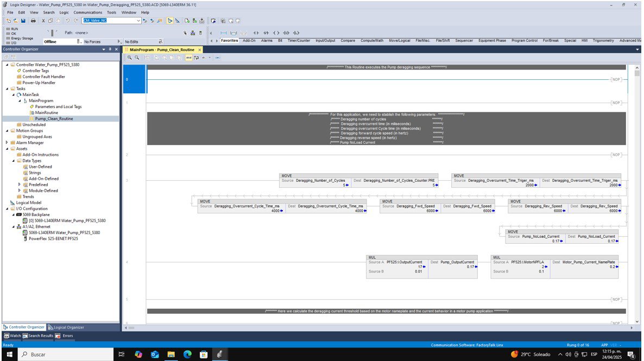The image size is (644, 361).
Task: Open the tag search combo box dropdown
Action: [138, 21]
